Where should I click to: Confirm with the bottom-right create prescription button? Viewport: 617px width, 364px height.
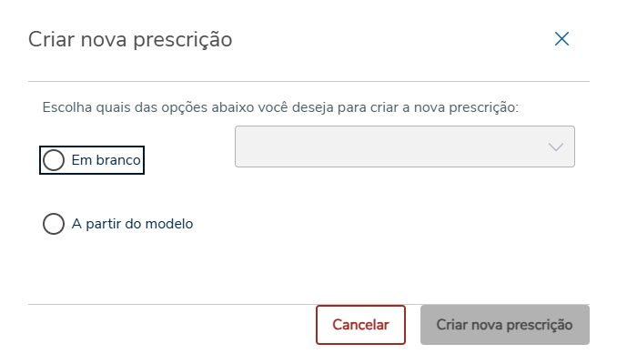tap(504, 325)
